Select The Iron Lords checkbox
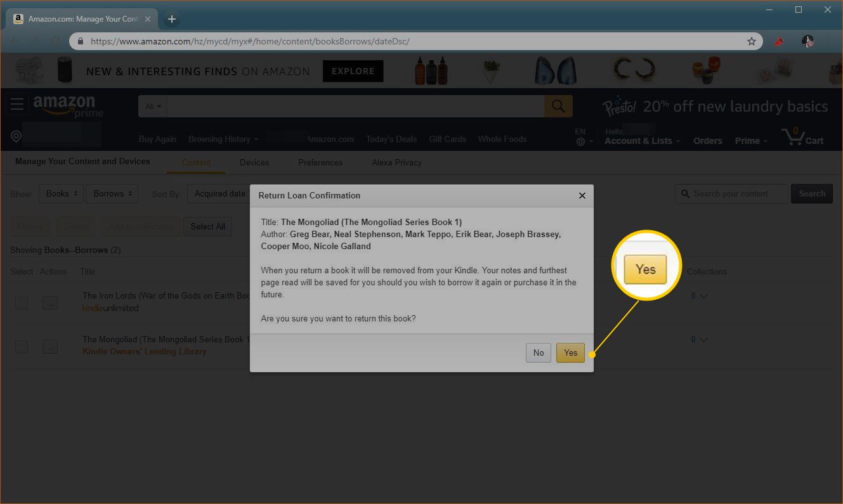The image size is (843, 504). tap(22, 303)
